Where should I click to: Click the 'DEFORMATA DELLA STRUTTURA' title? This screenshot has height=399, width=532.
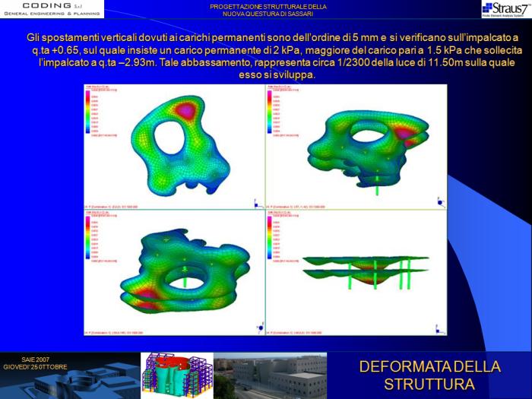[x=429, y=375]
